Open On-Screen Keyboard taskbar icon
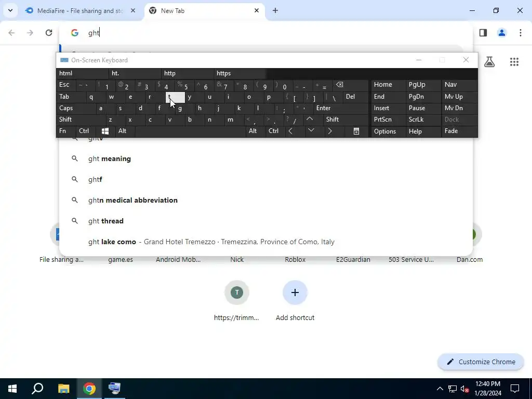Image resolution: width=532 pixels, height=399 pixels. 115,389
